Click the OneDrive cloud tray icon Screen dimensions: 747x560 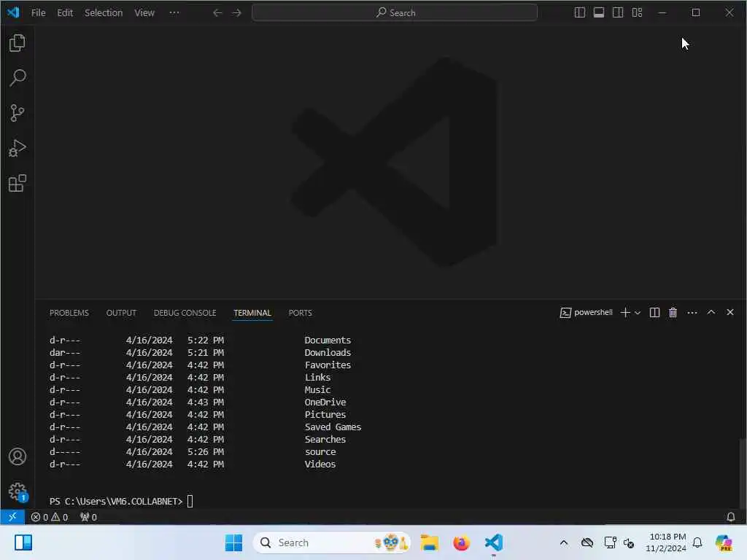587,542
